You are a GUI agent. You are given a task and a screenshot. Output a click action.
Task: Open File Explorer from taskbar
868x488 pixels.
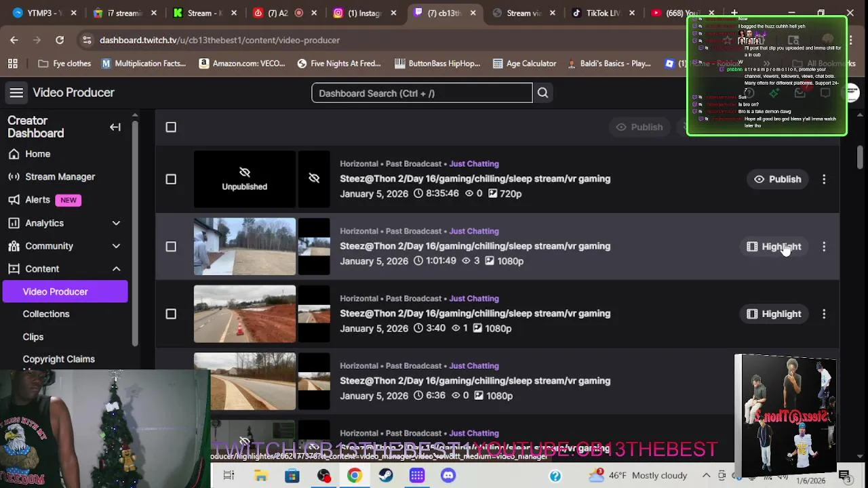coord(260,476)
